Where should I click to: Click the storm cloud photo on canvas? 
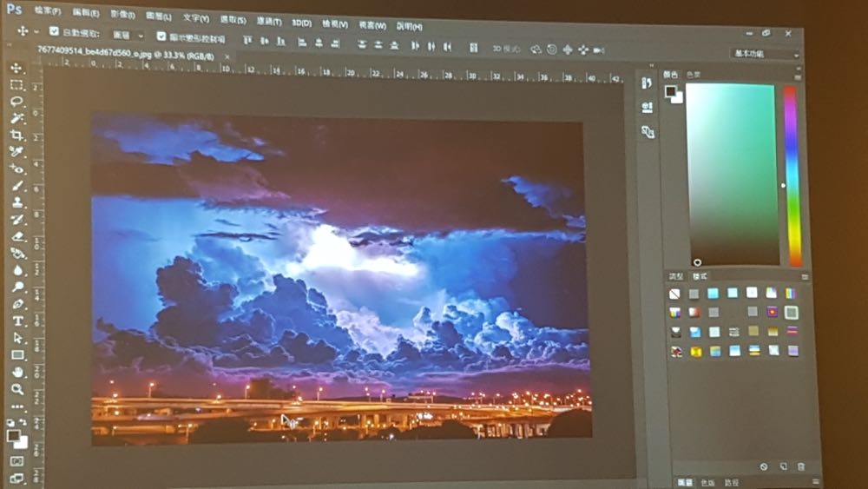coord(340,280)
